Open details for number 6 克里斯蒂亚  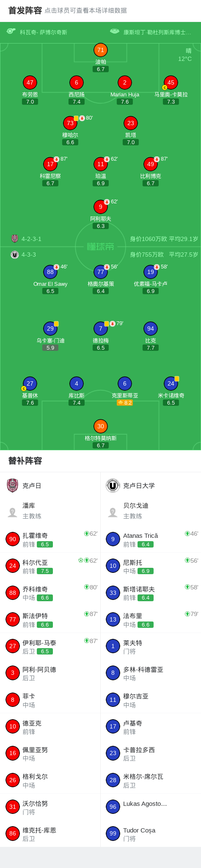[x=125, y=383]
